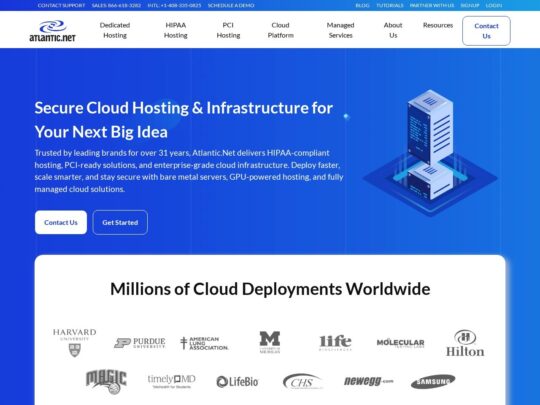The width and height of the screenshot is (540, 405).
Task: Open the About Us menu
Action: 393,30
